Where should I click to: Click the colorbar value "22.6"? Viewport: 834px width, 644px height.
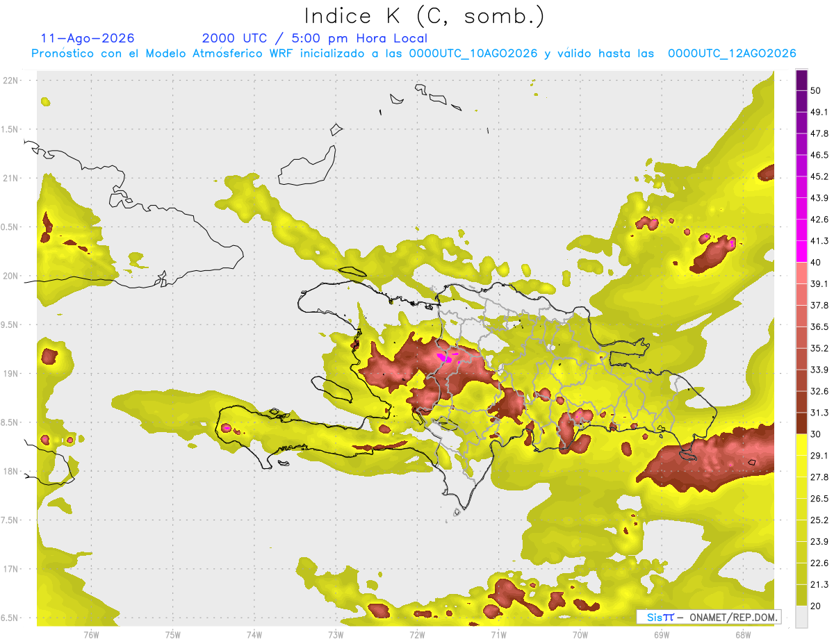click(819, 563)
